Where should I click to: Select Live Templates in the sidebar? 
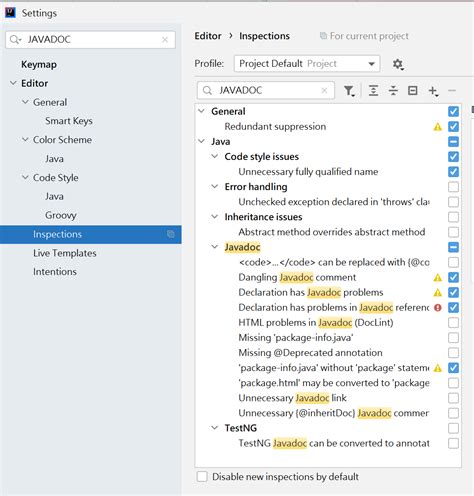pos(65,253)
